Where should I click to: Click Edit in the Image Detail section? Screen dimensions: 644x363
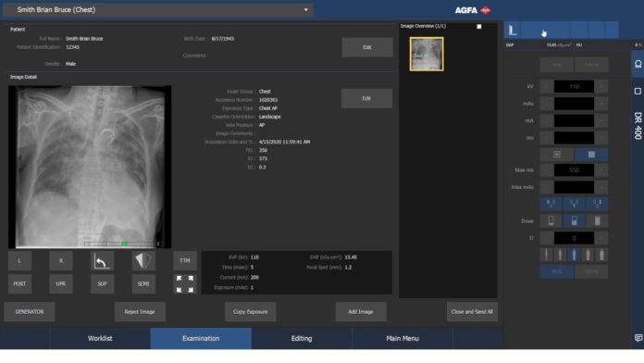[366, 98]
